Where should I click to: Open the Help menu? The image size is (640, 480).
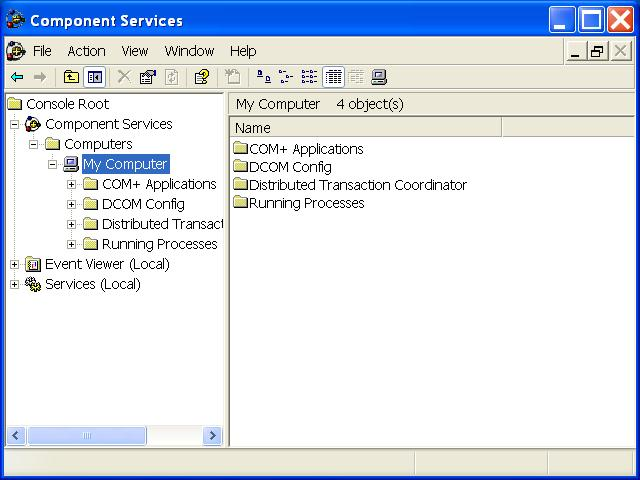(243, 51)
